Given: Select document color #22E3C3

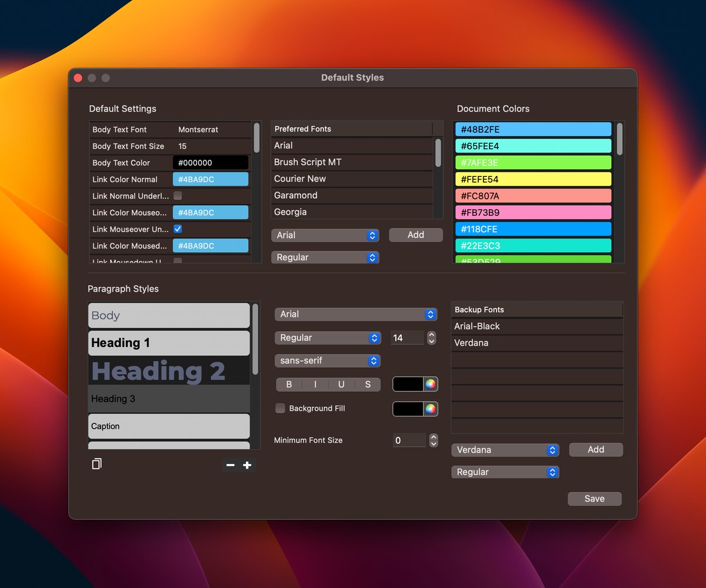Looking at the screenshot, I should 533,246.
